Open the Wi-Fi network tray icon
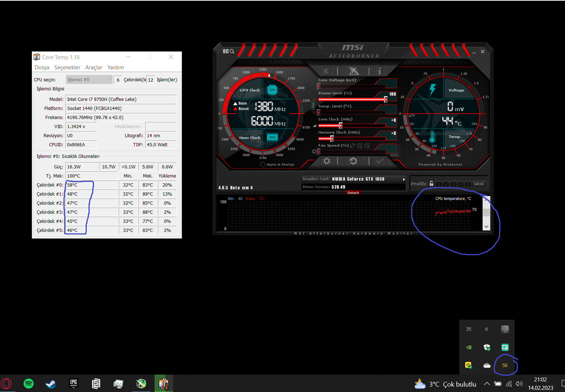565x392 pixels. (509, 384)
